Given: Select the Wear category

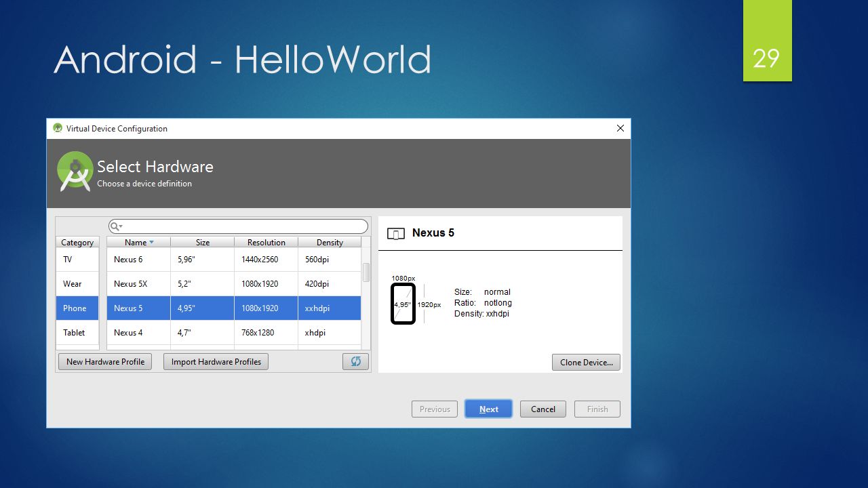Looking at the screenshot, I should pyautogui.click(x=77, y=284).
